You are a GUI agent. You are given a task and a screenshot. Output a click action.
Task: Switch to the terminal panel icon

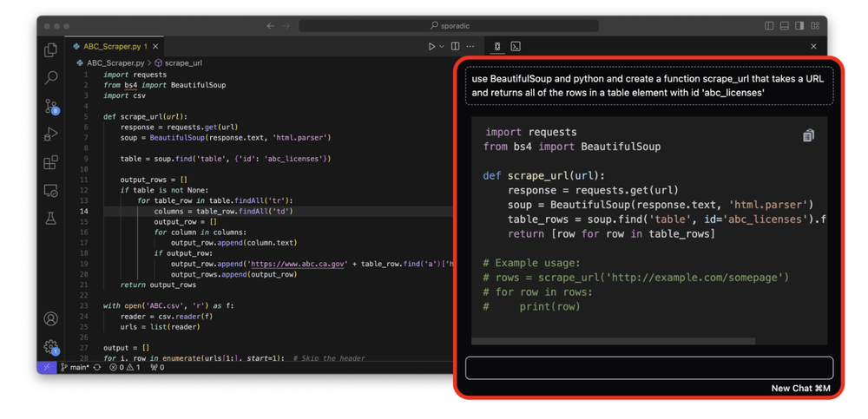pos(516,47)
